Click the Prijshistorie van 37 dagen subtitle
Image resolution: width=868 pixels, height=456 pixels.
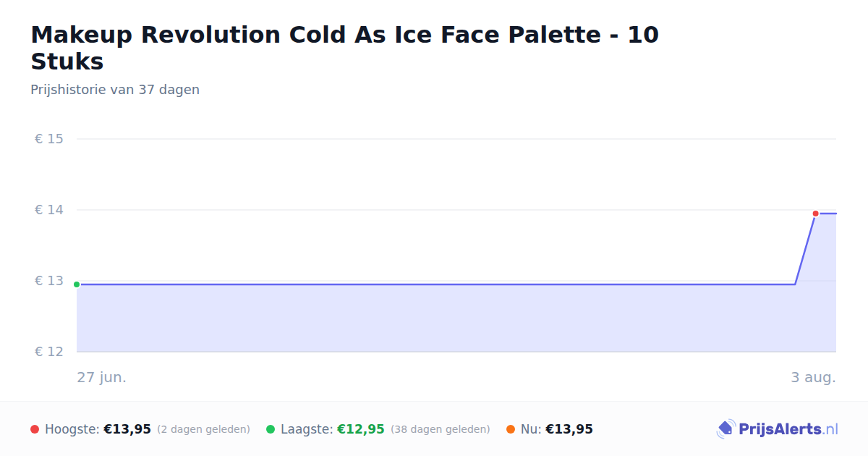(115, 90)
